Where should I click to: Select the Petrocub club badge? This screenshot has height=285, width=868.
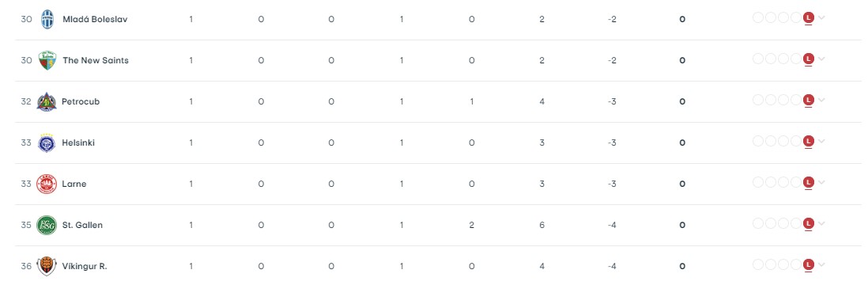[x=47, y=101]
